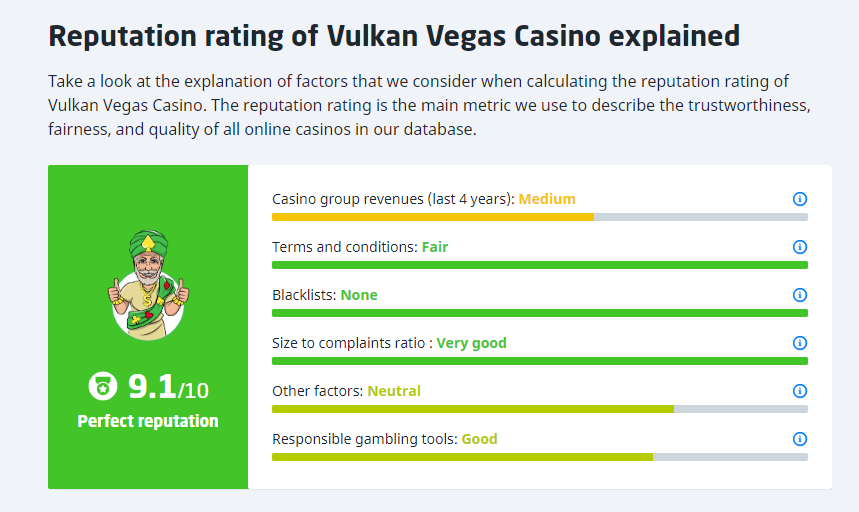
Task: Click the Blacklists info icon
Action: point(799,295)
